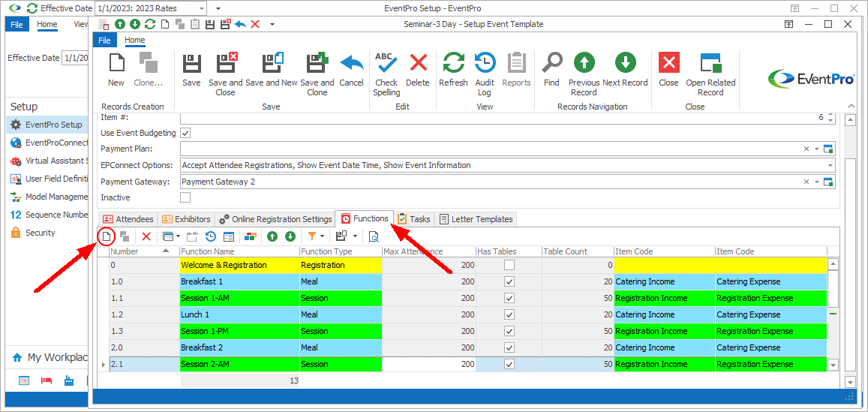Click new function icon in Functions toolbar
This screenshot has height=412, width=868.
pyautogui.click(x=107, y=236)
